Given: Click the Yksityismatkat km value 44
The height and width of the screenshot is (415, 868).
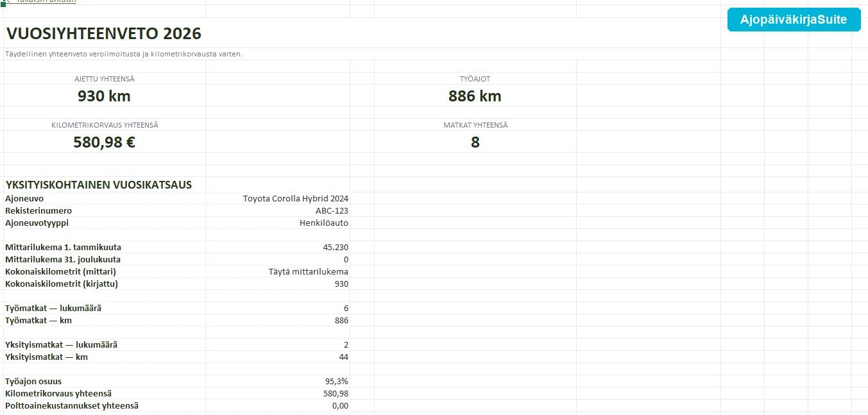Looking at the screenshot, I should tap(278, 357).
